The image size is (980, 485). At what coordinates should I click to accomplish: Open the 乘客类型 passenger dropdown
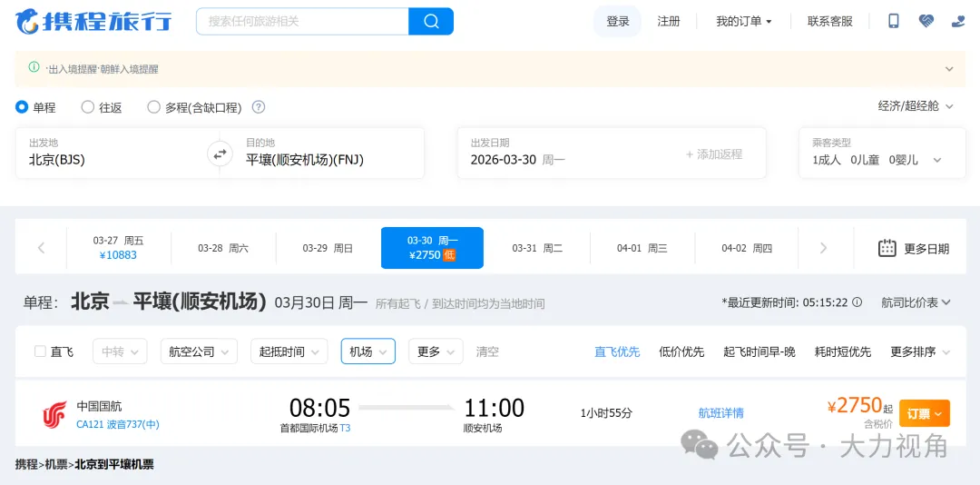(x=882, y=153)
